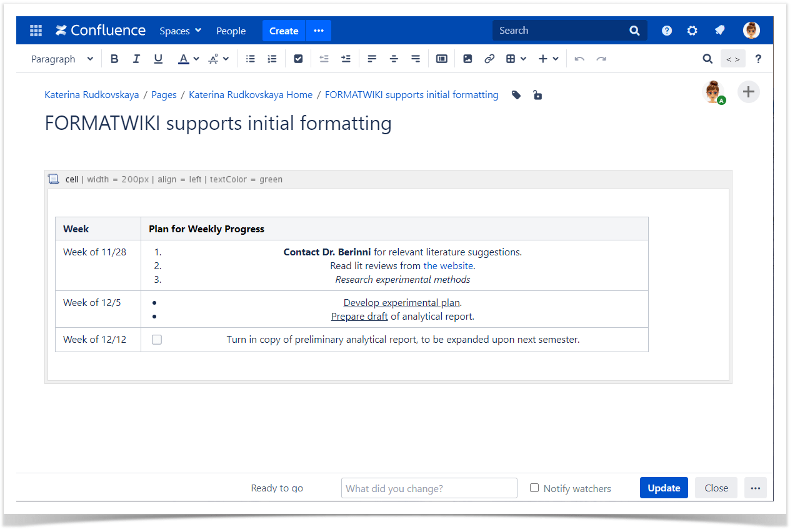
Task: Insert a task list
Action: [298, 58]
